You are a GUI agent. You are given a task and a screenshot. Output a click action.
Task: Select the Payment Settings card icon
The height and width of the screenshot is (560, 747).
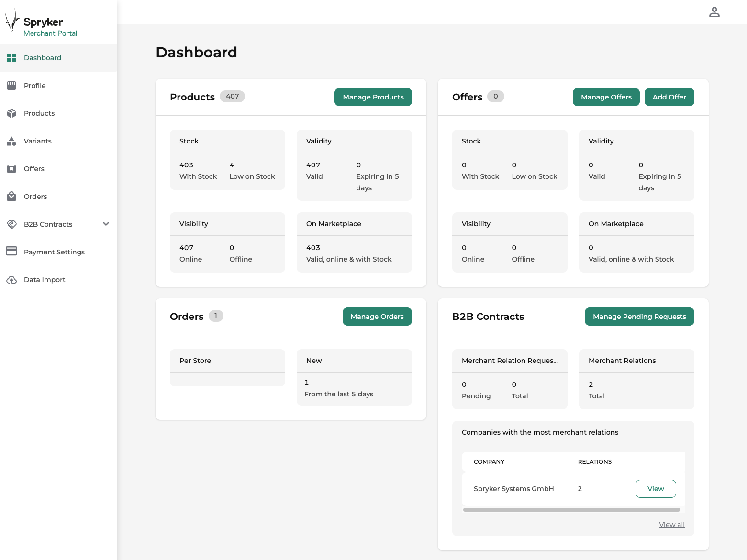12,252
